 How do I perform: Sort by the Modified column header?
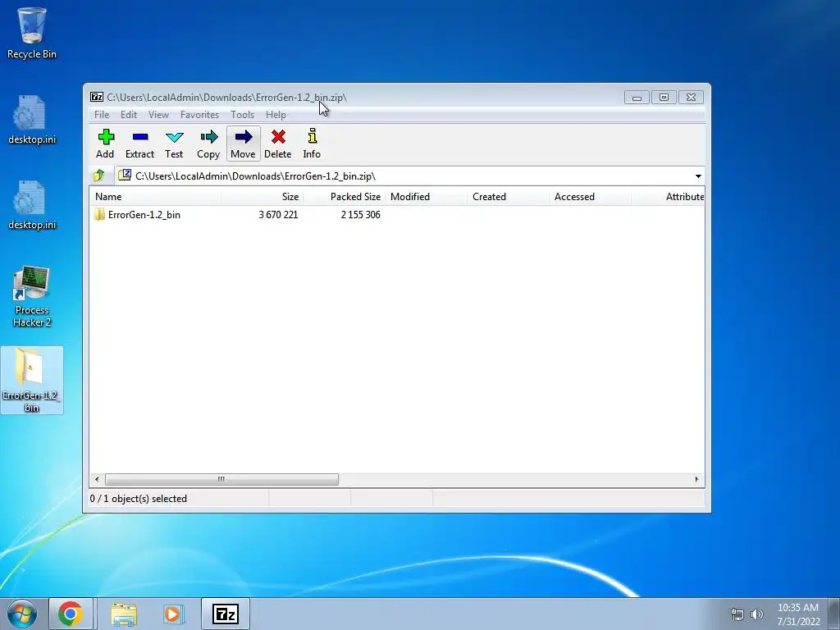[x=426, y=197]
